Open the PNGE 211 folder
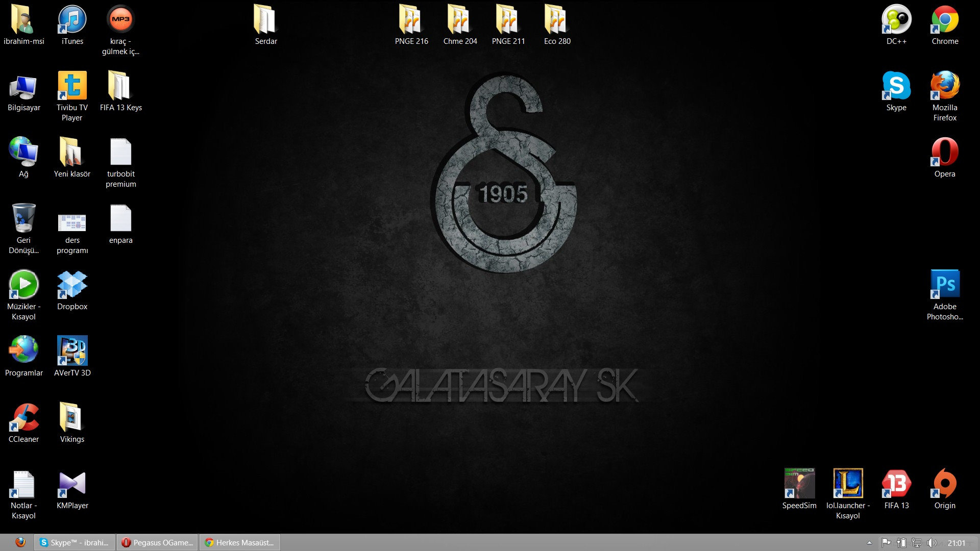The image size is (980, 551). [508, 24]
